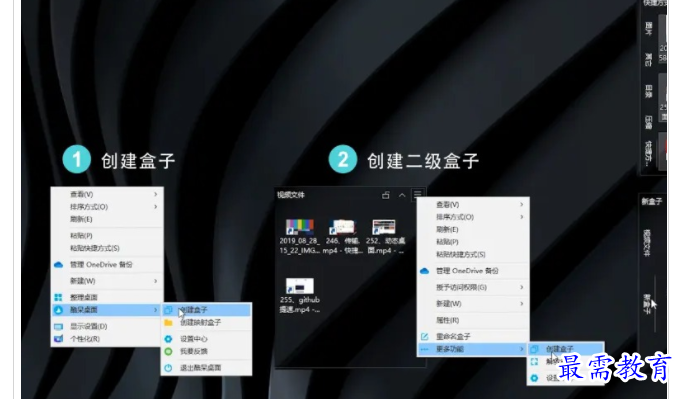Toggle the lock icon on 视频文件 box
This screenshot has height=399, width=680.
click(x=386, y=195)
